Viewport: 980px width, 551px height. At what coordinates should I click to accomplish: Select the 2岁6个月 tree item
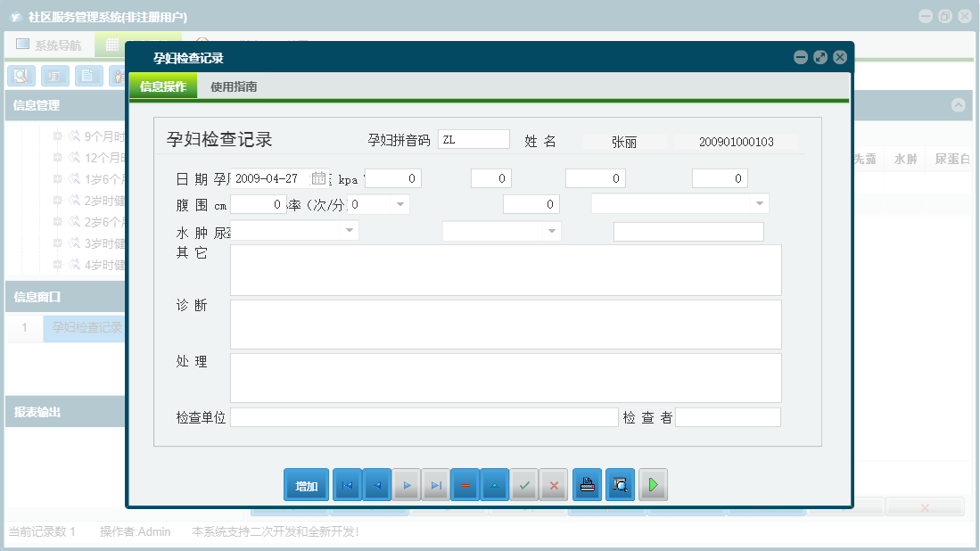point(104,222)
